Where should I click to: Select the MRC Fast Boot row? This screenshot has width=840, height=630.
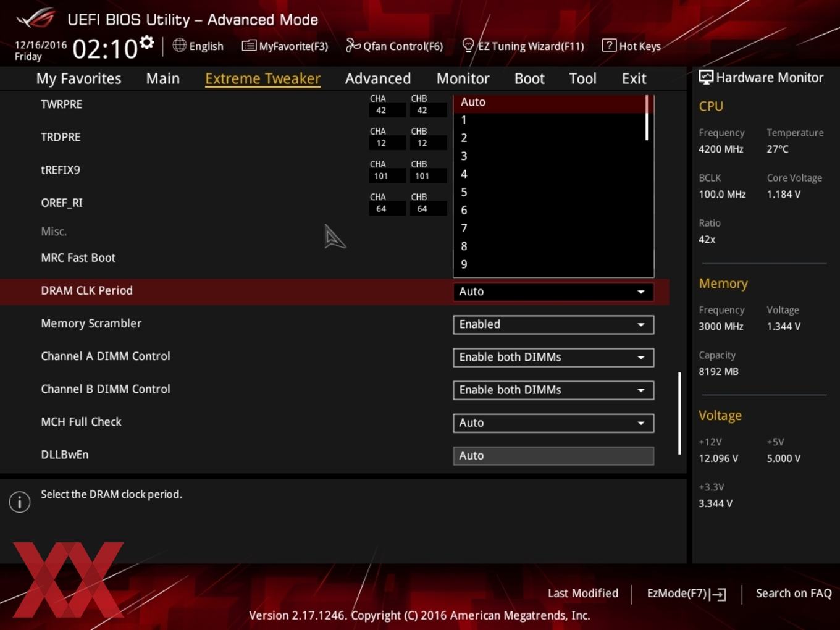click(x=334, y=258)
